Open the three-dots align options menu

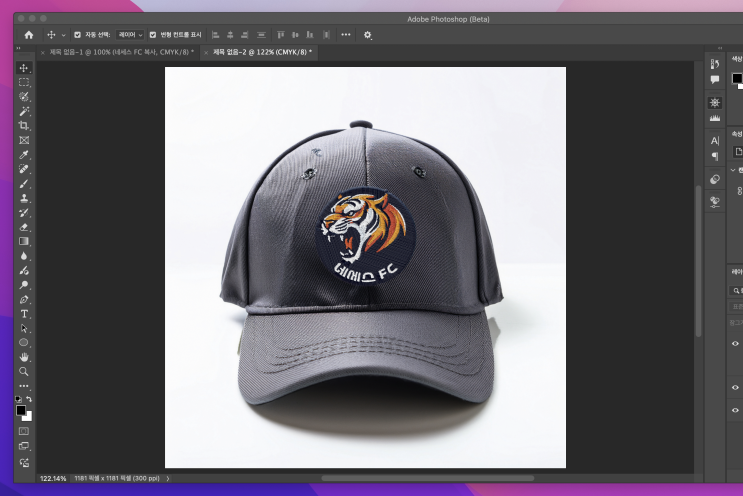tap(346, 34)
